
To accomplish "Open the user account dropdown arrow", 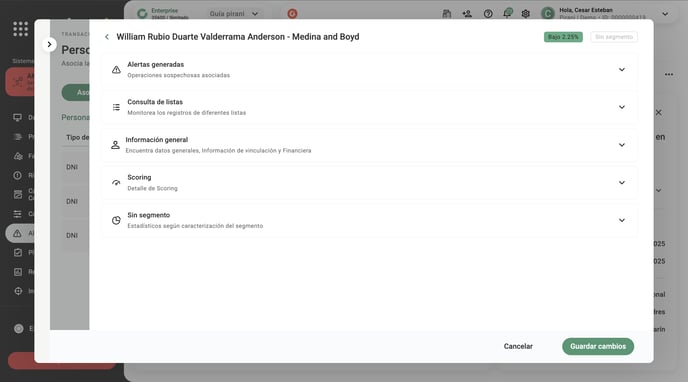I will click(665, 14).
